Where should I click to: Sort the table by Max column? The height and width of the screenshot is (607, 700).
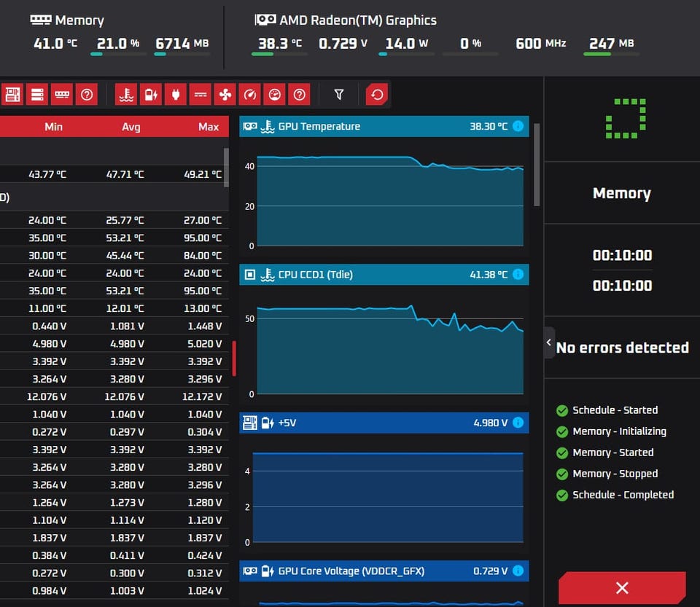pyautogui.click(x=209, y=127)
